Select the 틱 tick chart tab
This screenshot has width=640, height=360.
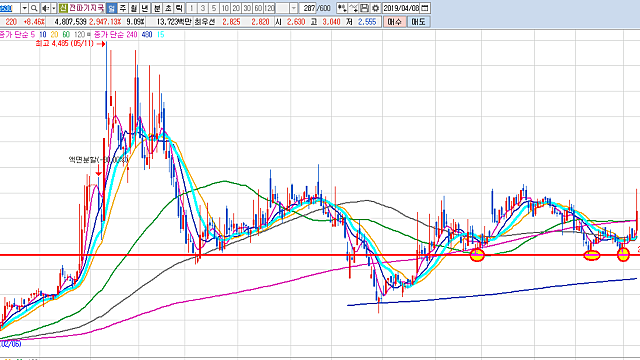(x=179, y=8)
